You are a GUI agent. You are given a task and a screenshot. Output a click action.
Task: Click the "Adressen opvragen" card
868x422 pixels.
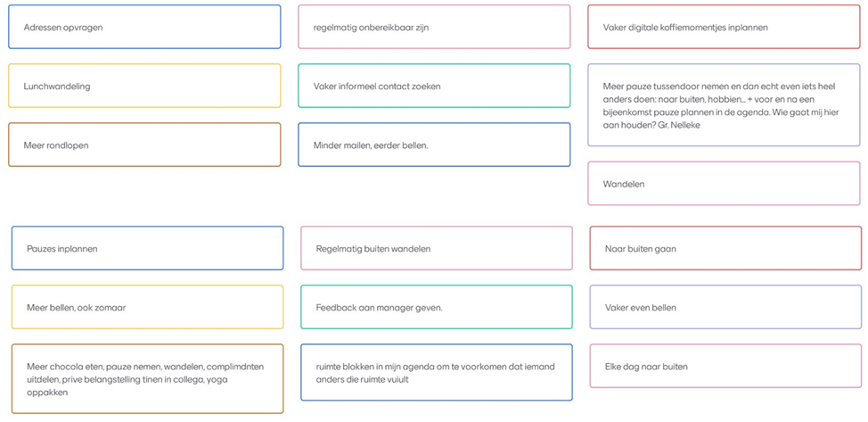click(x=144, y=28)
